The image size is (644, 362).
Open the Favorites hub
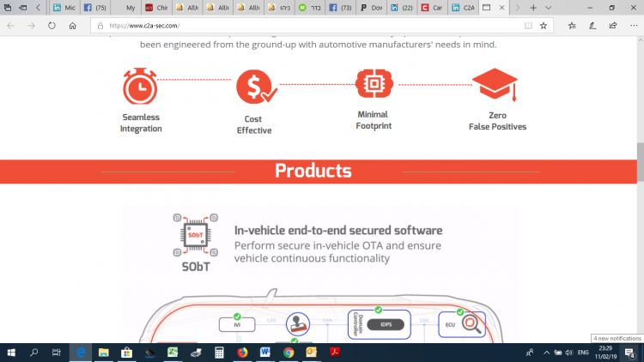[572, 26]
